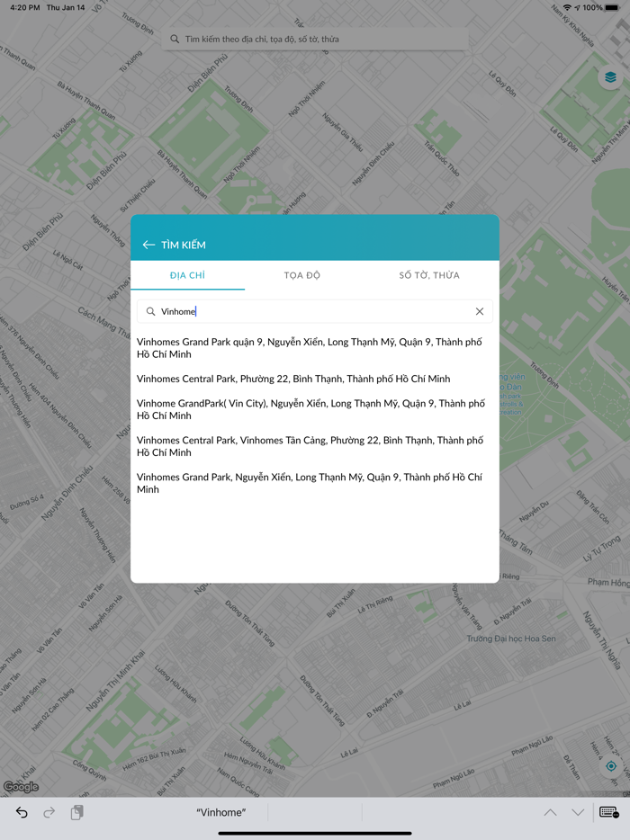This screenshot has height=840, width=630.
Task: Focus the Vinhome search text field
Action: click(x=315, y=311)
